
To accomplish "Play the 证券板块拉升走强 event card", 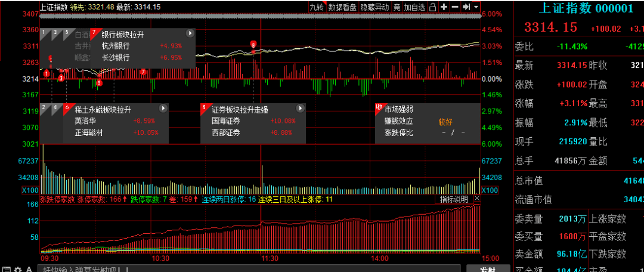I will [300, 109].
